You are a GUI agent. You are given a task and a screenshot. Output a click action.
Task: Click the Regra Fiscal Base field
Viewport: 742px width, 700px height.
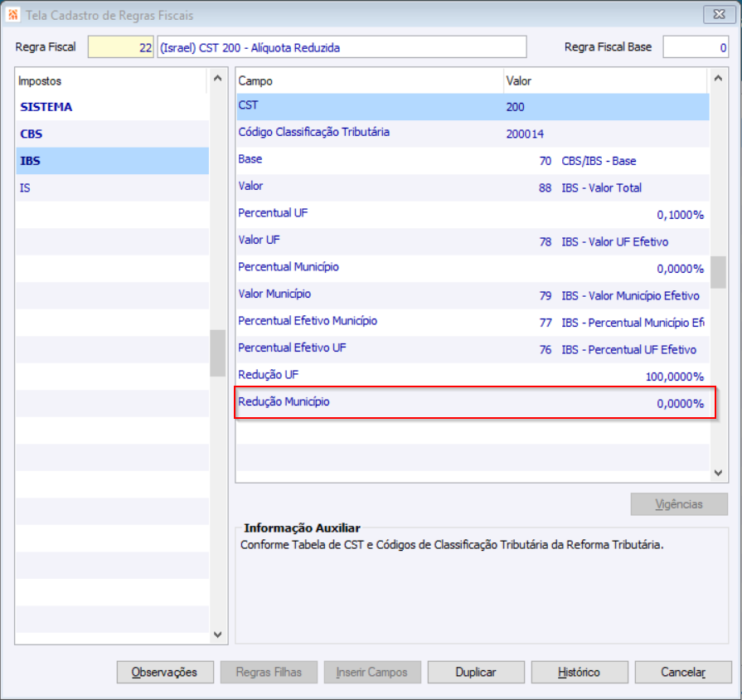(695, 47)
